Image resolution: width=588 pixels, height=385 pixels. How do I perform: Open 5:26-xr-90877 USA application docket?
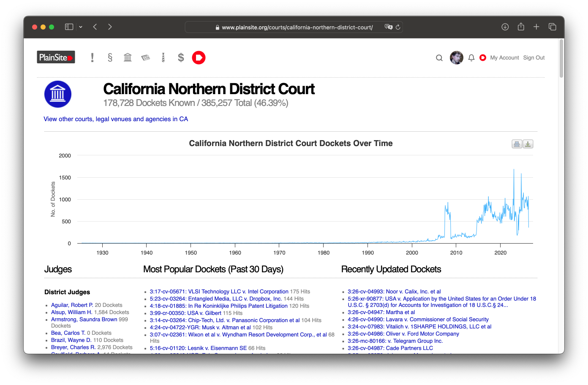(x=442, y=302)
